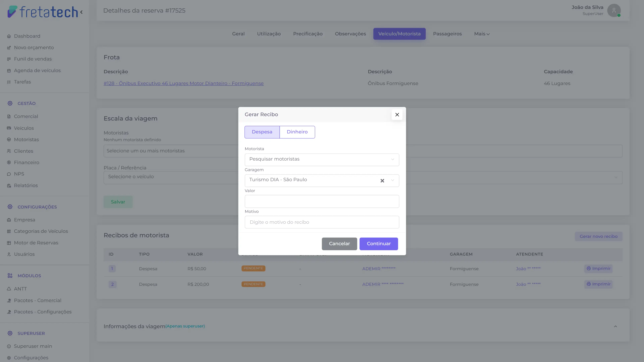Select the Veículo/Motorista tab

(399, 34)
